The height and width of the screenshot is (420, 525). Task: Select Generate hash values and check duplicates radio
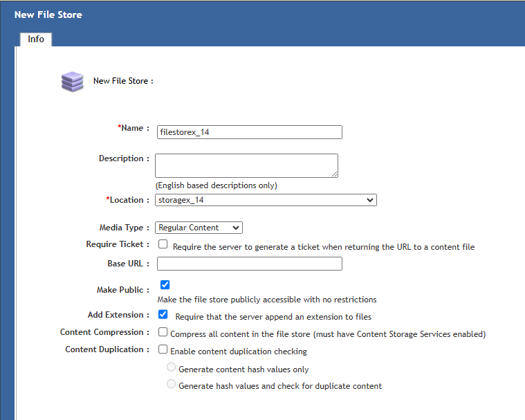171,384
